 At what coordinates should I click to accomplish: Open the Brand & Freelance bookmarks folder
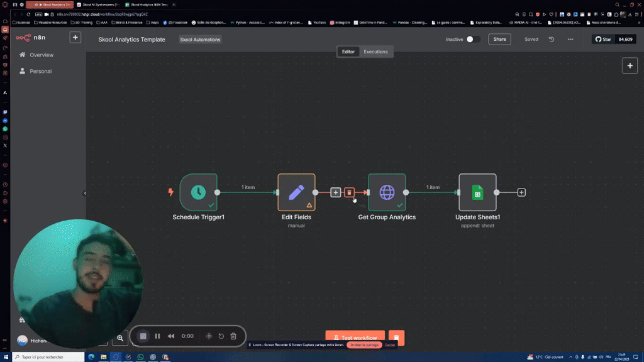pos(126,23)
